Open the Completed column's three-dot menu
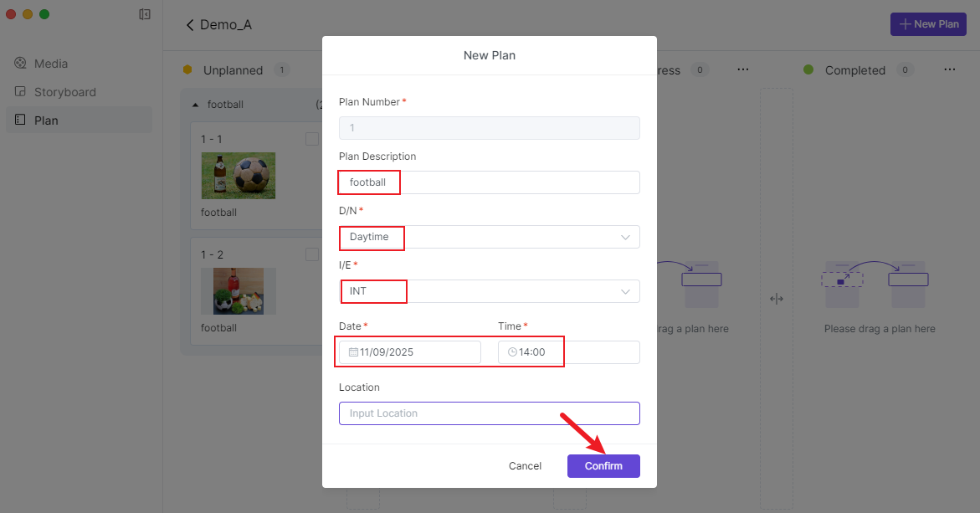 pyautogui.click(x=949, y=70)
